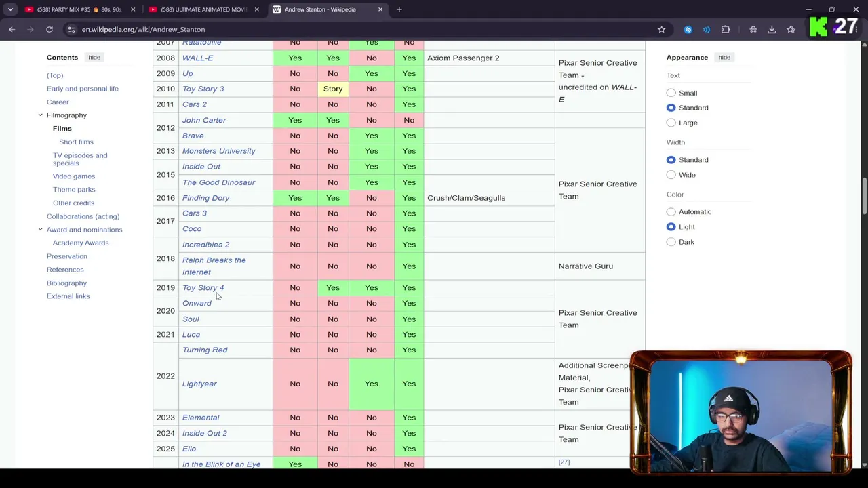This screenshot has height=488, width=868.
Task: Set color mode to Automatic
Action: [671, 212]
